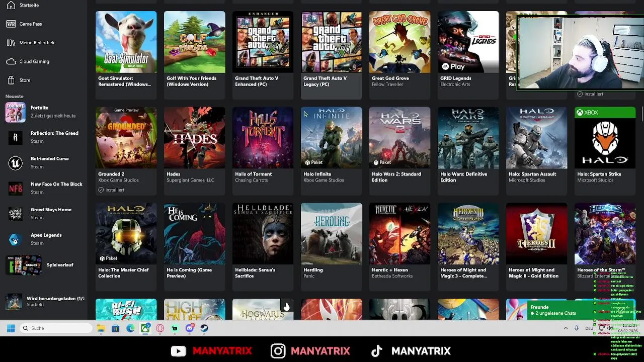Viewport: 644px width, 362px height.
Task: Click the Hades title text
Action: [173, 174]
